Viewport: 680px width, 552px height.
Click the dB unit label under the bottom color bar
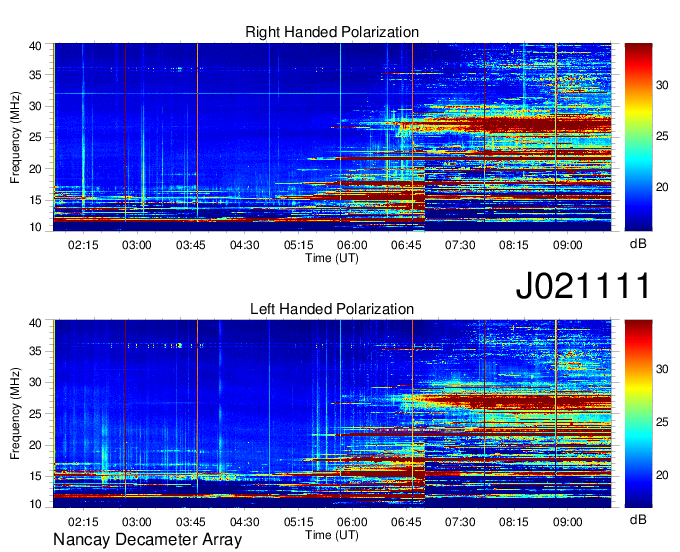[638, 519]
